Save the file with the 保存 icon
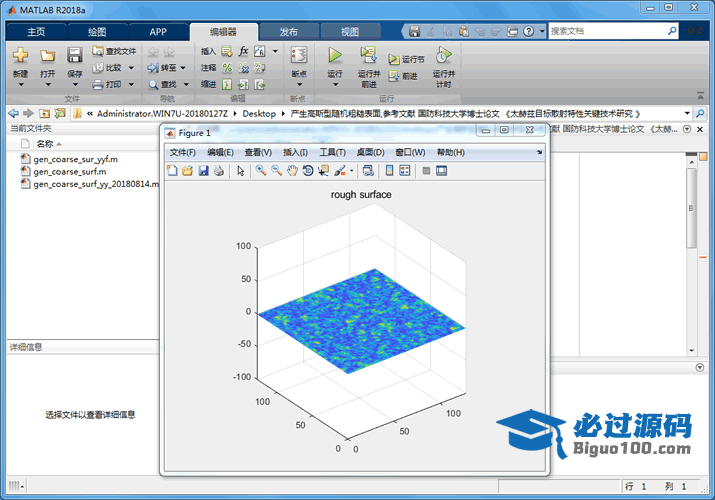 coord(74,55)
